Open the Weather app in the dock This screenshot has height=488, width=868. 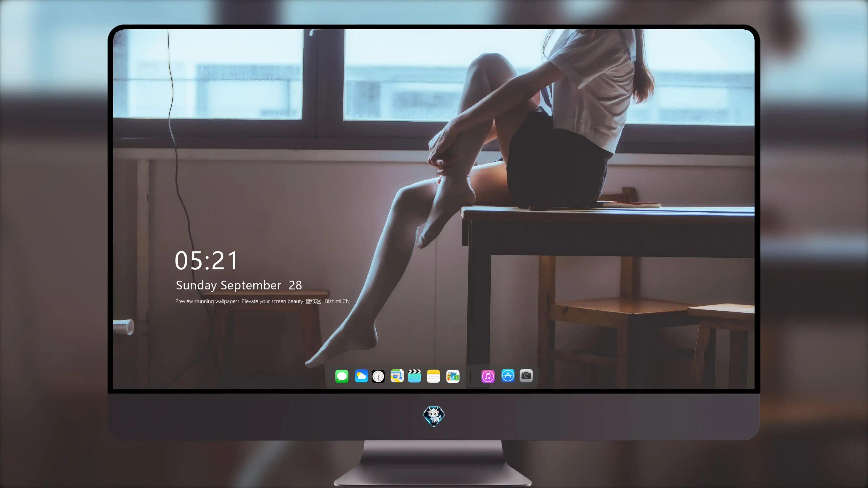point(361,376)
